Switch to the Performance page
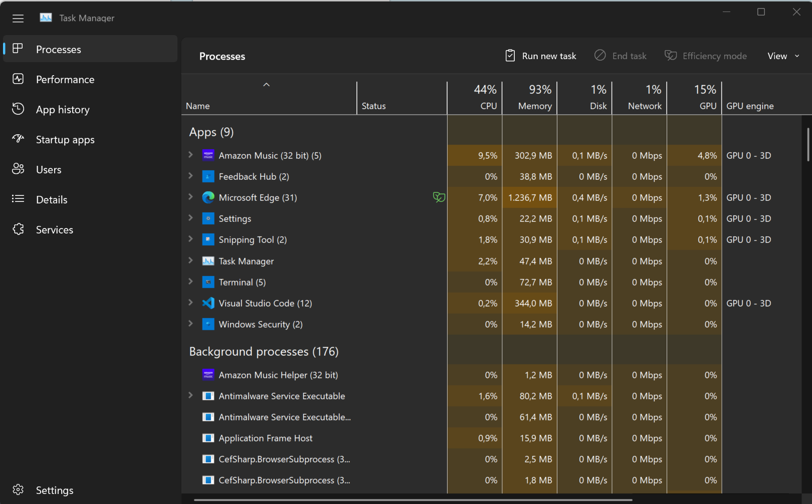The width and height of the screenshot is (812, 504). coord(90,79)
